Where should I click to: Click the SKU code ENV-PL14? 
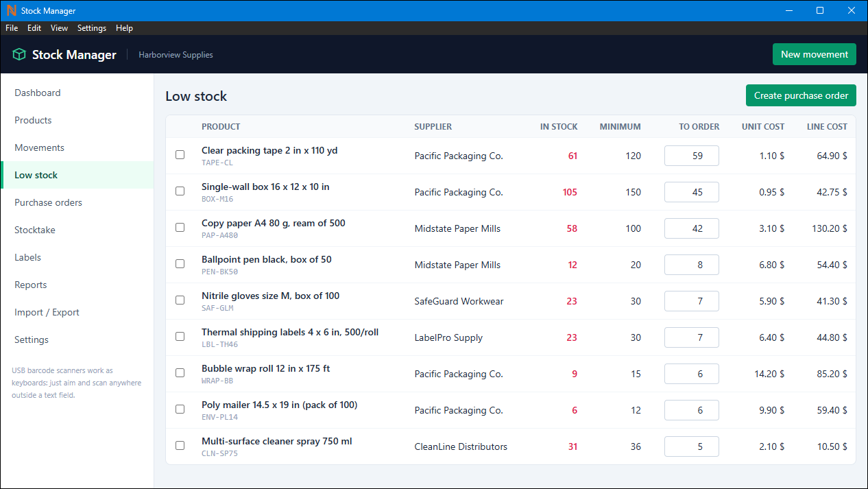[x=220, y=417]
